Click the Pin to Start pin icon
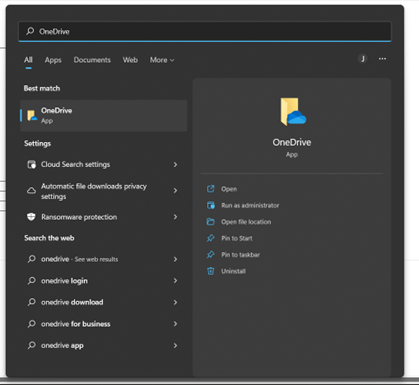 [211, 238]
